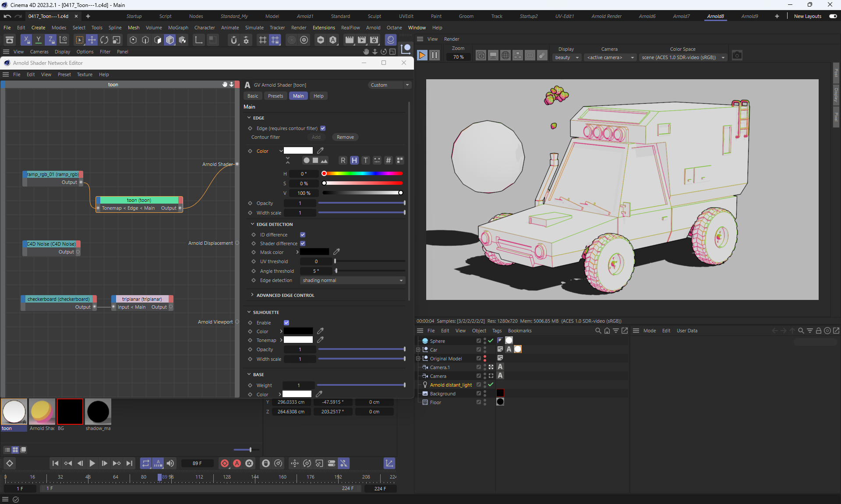The image size is (841, 504).
Task: Toggle the ID difference checkbox
Action: [303, 235]
